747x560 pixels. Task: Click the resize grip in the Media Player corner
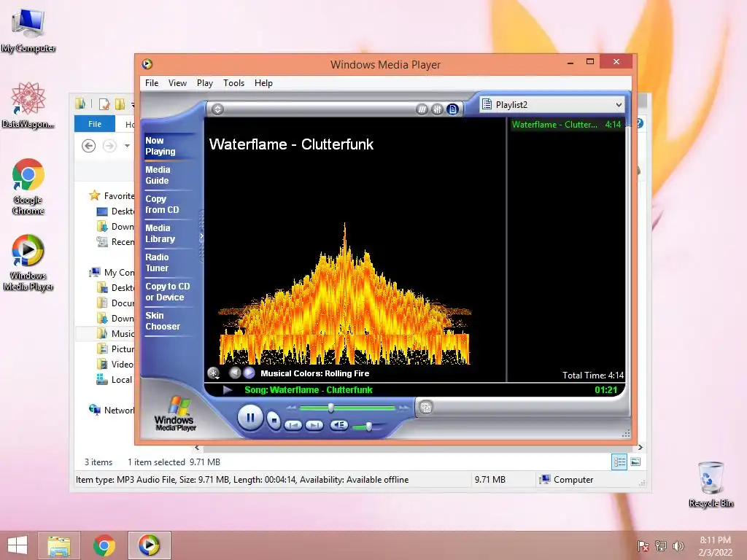pyautogui.click(x=626, y=433)
